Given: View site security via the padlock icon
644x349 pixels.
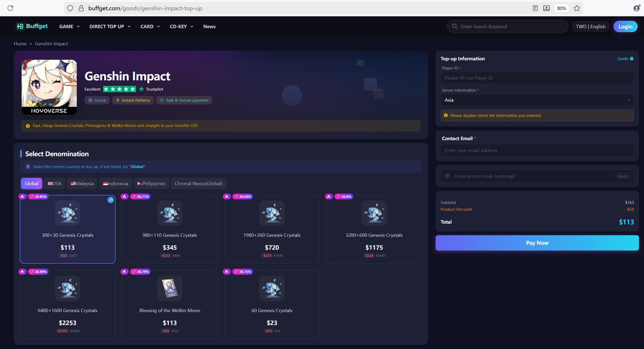Looking at the screenshot, I should point(81,8).
